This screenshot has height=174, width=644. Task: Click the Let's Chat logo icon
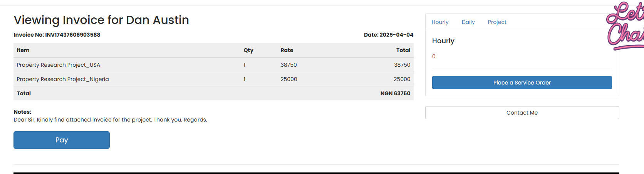coord(625,26)
